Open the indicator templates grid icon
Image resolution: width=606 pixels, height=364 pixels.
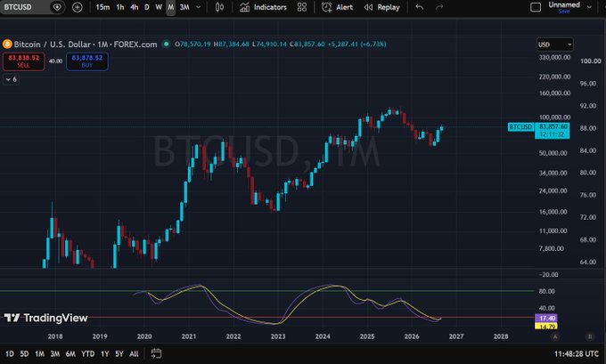coord(302,7)
